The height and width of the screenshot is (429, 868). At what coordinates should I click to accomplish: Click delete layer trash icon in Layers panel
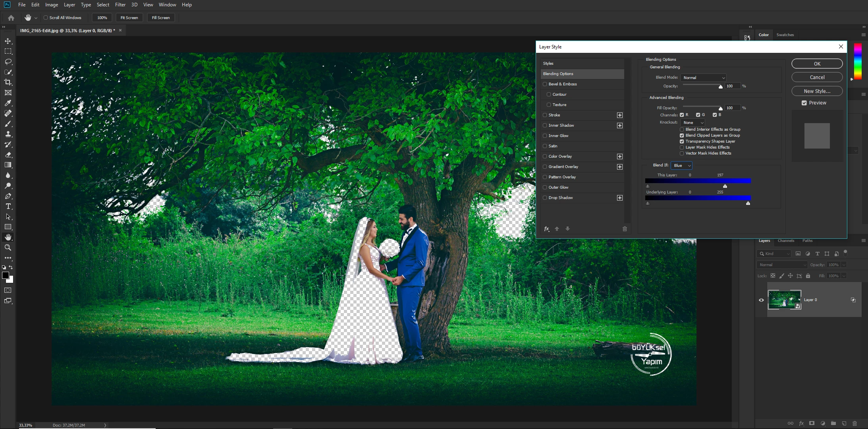click(x=855, y=423)
